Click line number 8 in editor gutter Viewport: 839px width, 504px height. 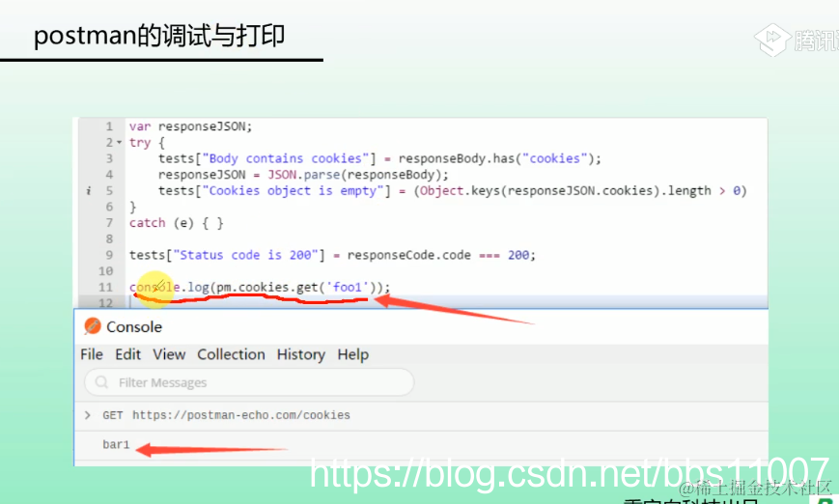point(109,238)
